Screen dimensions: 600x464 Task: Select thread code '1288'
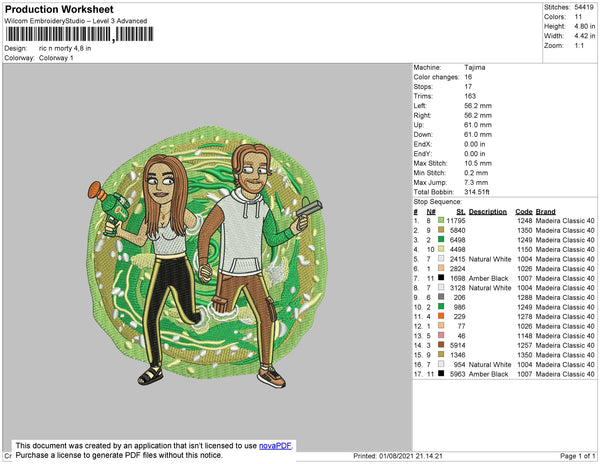[x=525, y=297]
